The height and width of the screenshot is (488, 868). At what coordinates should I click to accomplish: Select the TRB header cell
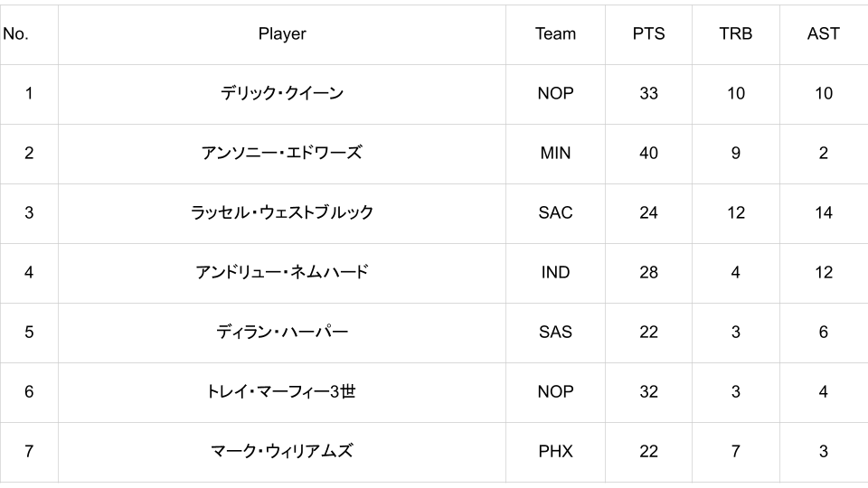click(x=736, y=34)
